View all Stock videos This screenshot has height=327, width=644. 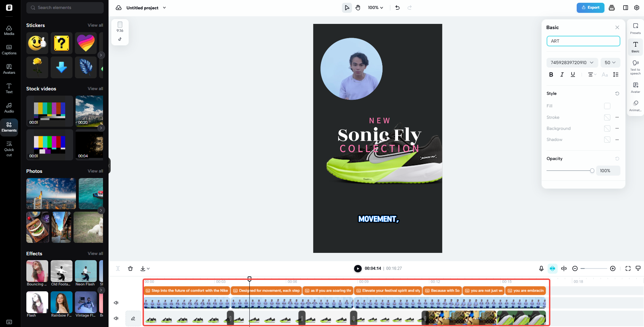[95, 89]
